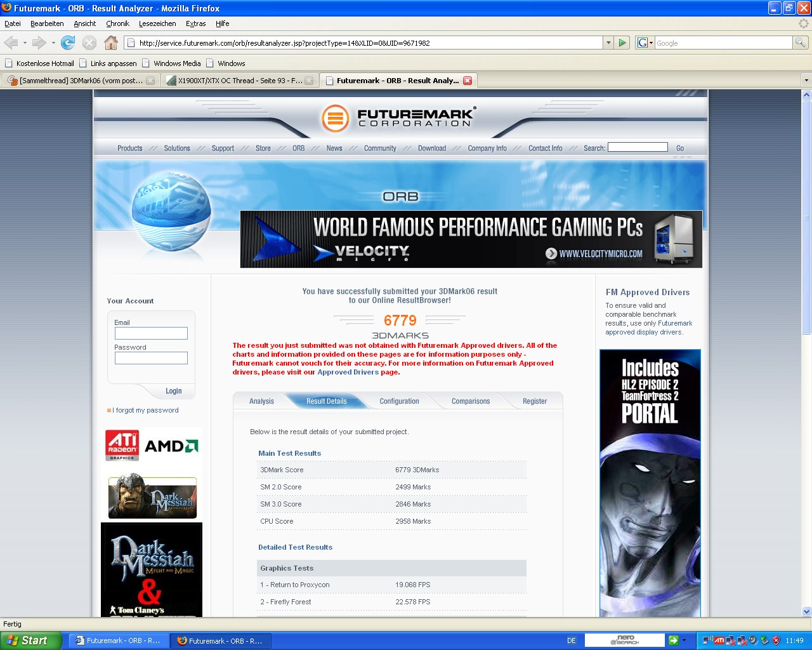Click the Velocity Micro gaming PCs banner

471,239
